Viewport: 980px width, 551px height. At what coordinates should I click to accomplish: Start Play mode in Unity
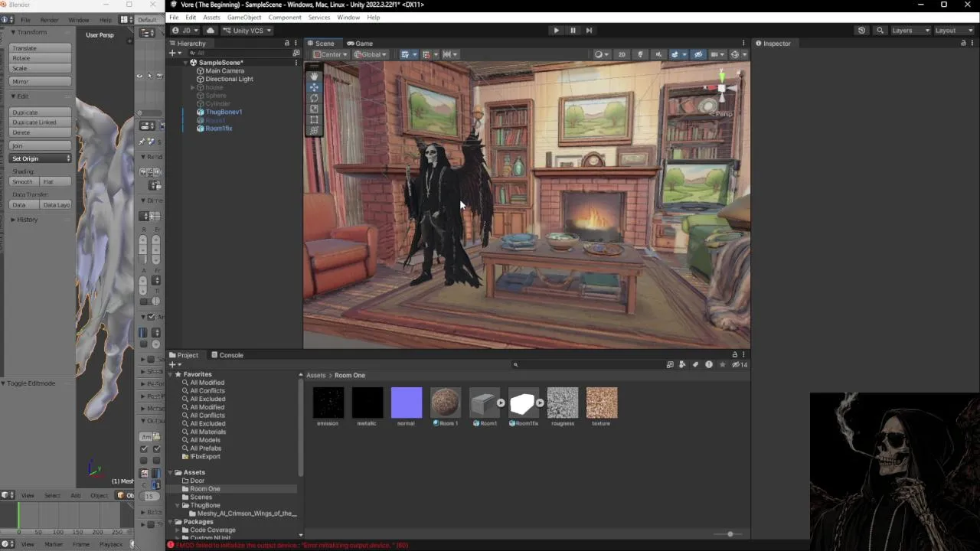pos(556,31)
